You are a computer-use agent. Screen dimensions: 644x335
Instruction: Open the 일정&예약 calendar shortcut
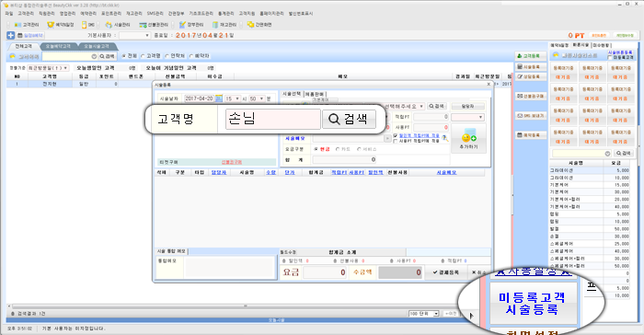point(30,36)
